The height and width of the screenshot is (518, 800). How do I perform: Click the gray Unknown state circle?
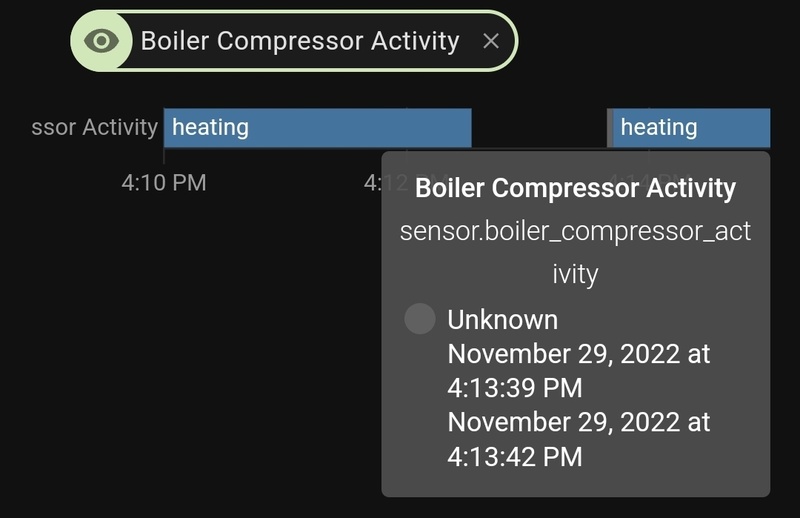[x=420, y=319]
